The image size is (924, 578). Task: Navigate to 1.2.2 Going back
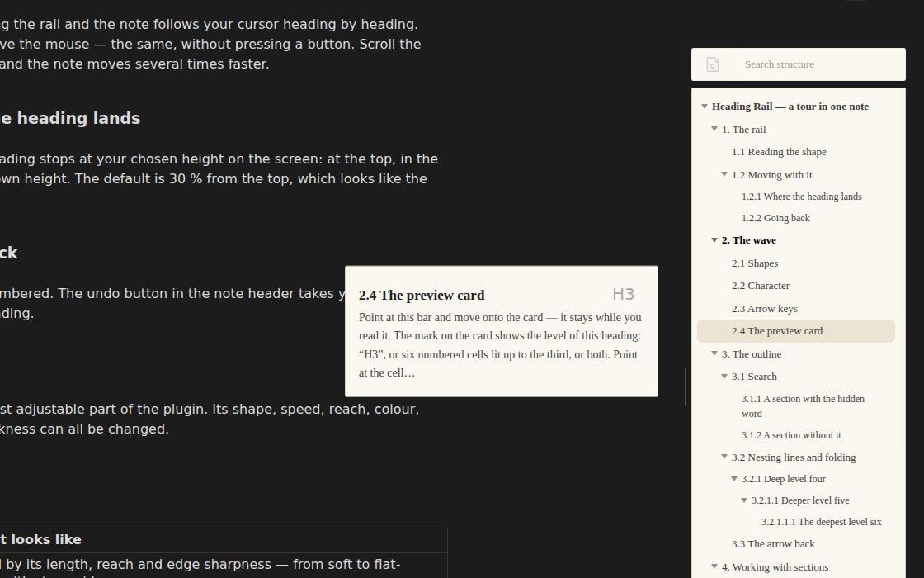pos(775,218)
